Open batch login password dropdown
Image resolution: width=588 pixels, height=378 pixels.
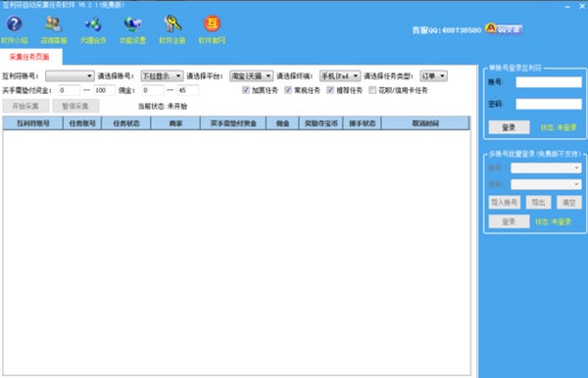tap(546, 184)
